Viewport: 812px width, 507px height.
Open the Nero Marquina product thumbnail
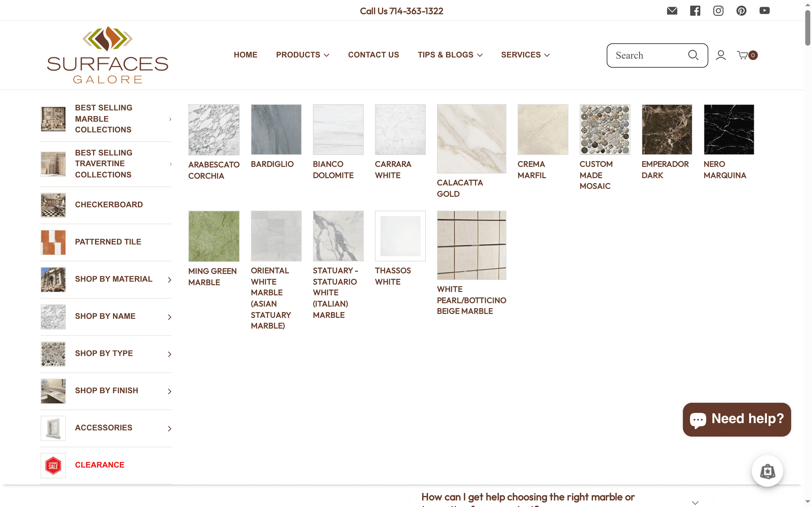(729, 130)
